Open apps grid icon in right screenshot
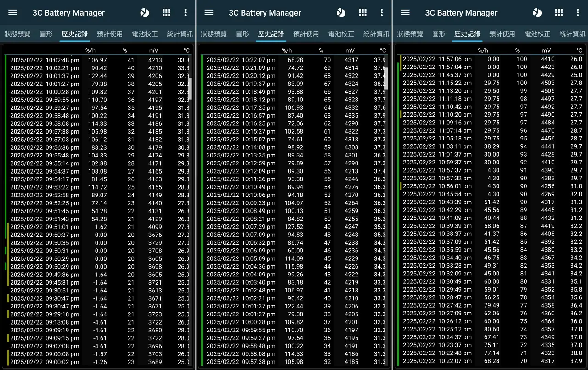The height and width of the screenshot is (370, 588). [559, 12]
